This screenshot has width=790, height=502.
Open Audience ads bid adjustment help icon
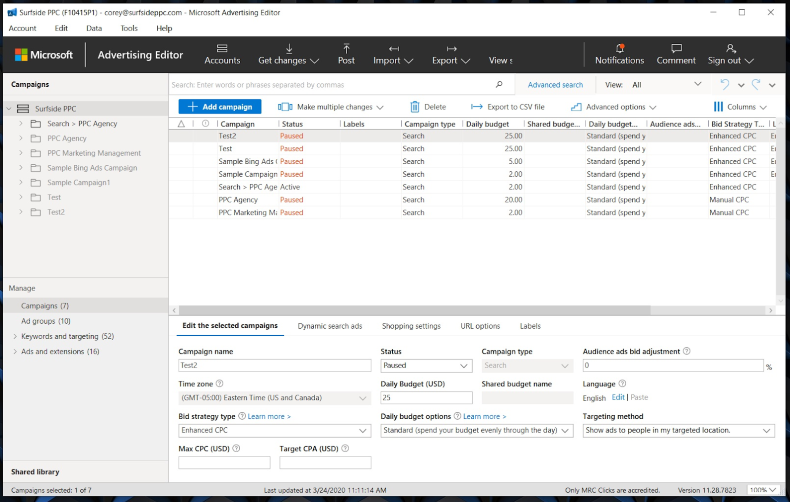(687, 351)
